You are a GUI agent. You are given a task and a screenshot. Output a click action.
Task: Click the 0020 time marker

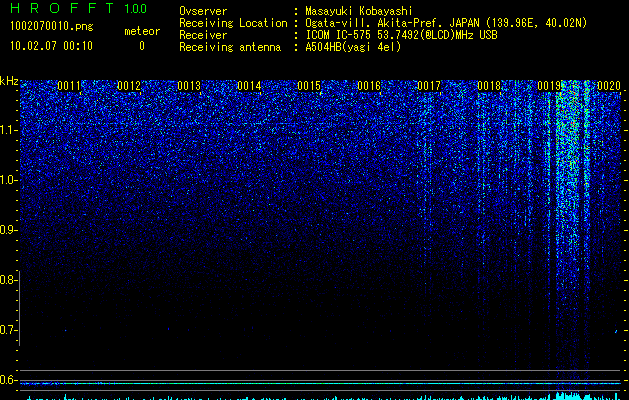609,86
